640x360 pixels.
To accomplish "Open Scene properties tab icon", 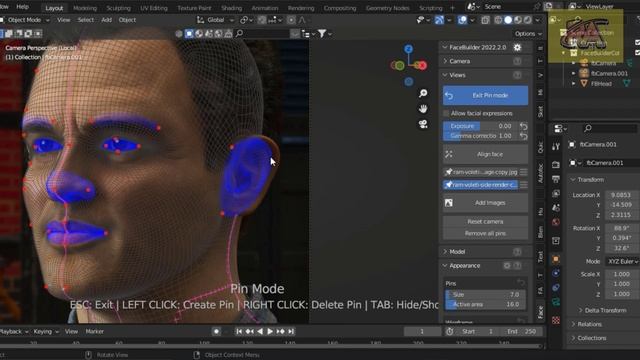I will pos(556,208).
